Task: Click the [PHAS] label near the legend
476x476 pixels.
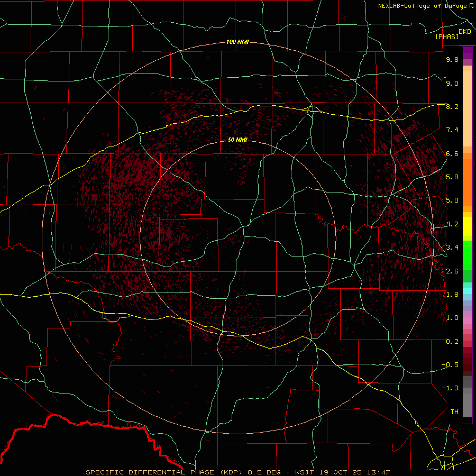Action: [x=447, y=37]
